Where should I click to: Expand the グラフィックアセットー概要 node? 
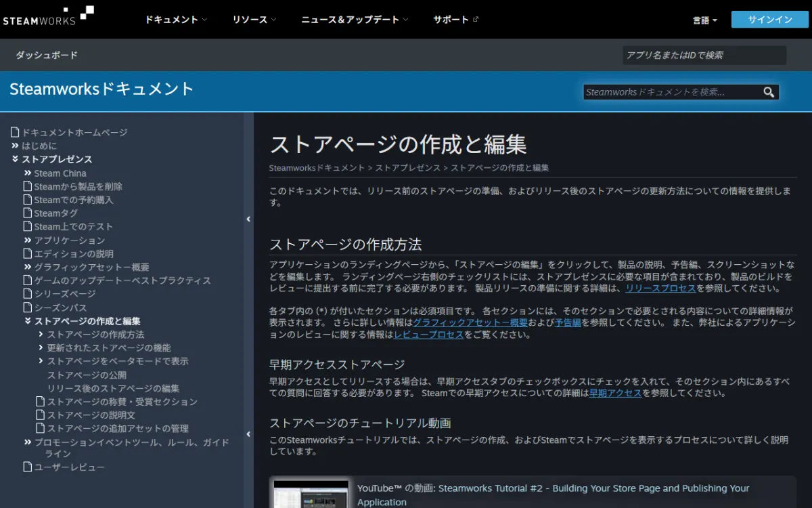pos(28,267)
